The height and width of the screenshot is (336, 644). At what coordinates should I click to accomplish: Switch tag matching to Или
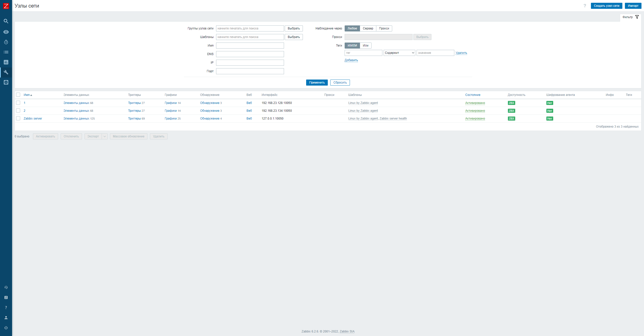[365, 46]
